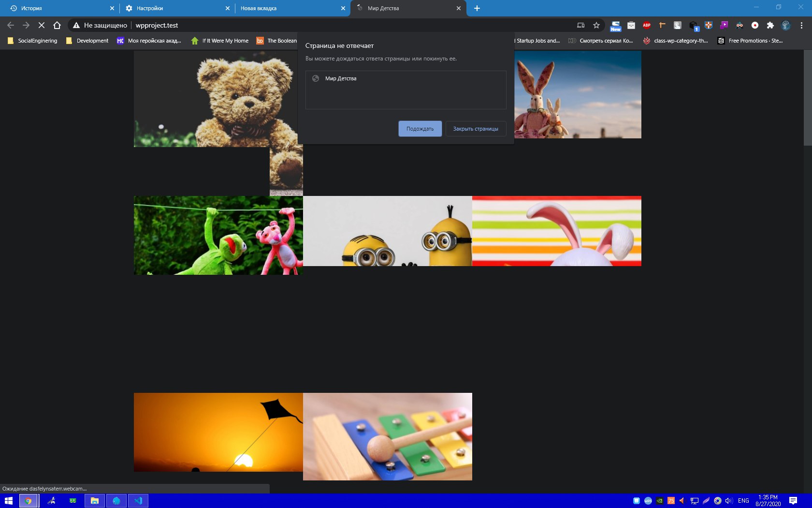The width and height of the screenshot is (812, 508).
Task: Close the Мир Детства tab
Action: coord(459,8)
